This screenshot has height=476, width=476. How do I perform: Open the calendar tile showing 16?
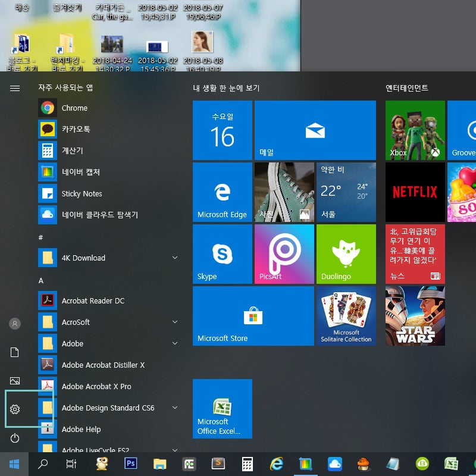[222, 130]
